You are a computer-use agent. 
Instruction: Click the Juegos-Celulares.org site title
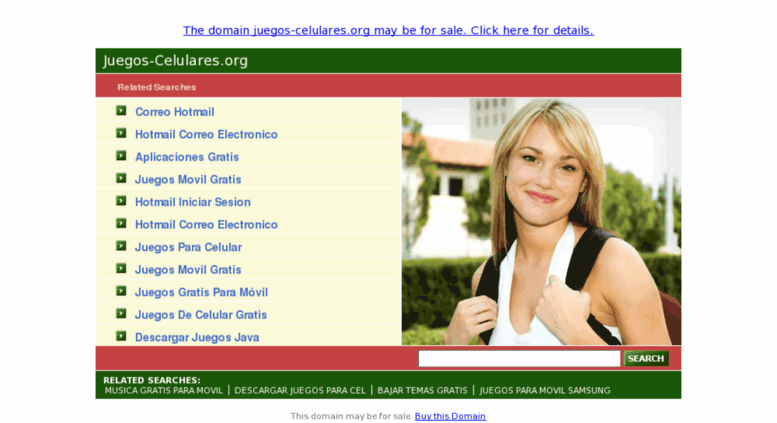(175, 60)
